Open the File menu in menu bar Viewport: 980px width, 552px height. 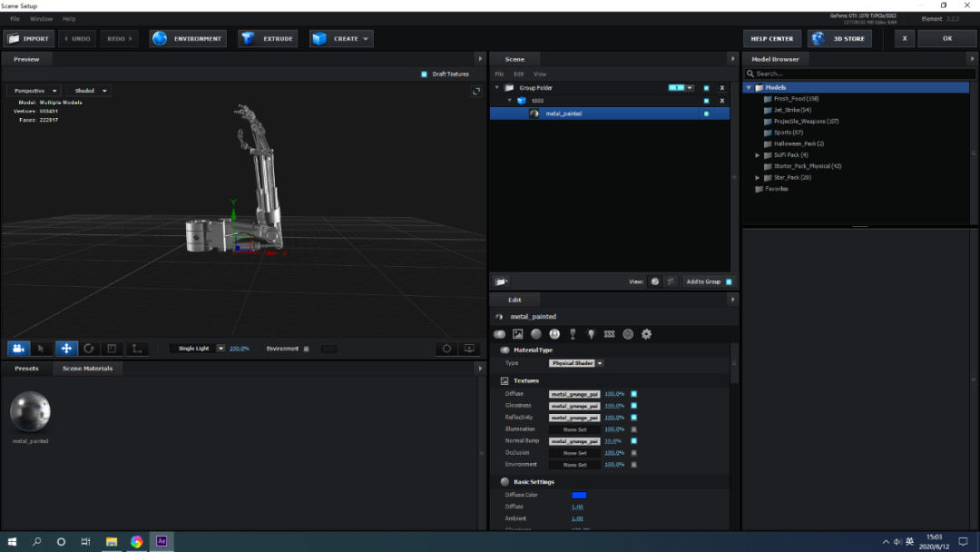coord(15,19)
